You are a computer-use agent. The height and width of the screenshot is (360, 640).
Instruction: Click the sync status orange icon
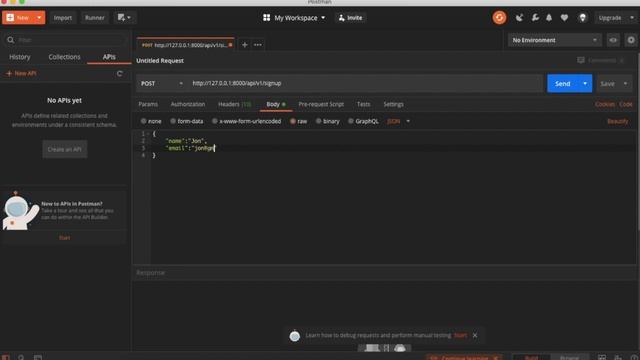(x=499, y=18)
